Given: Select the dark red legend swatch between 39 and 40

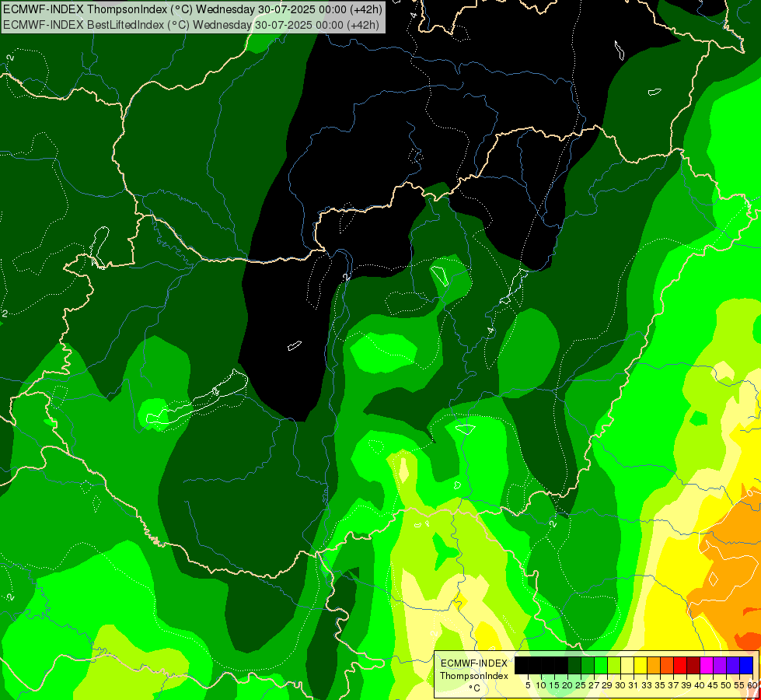Looking at the screenshot, I should point(693,665).
